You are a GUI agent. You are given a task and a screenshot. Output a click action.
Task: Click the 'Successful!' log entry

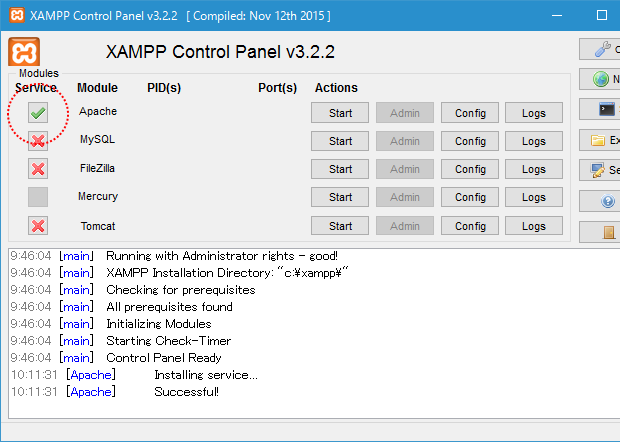point(186,392)
